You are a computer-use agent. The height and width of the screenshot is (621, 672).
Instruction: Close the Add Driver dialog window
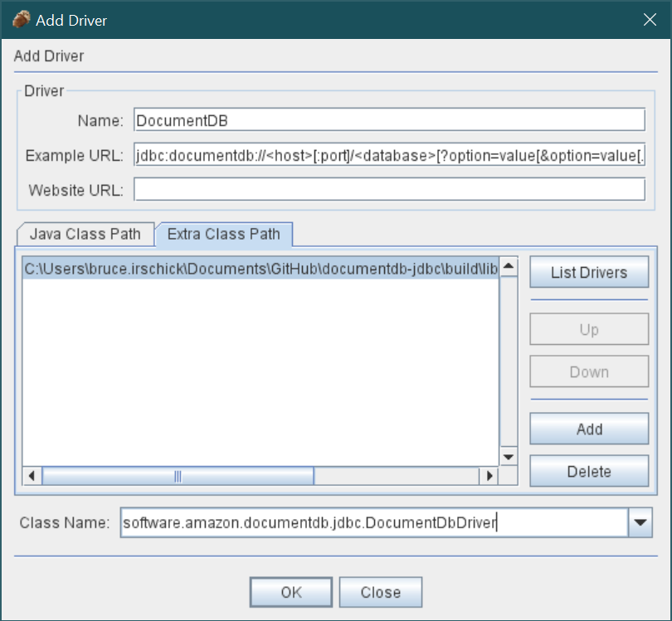pyautogui.click(x=650, y=20)
